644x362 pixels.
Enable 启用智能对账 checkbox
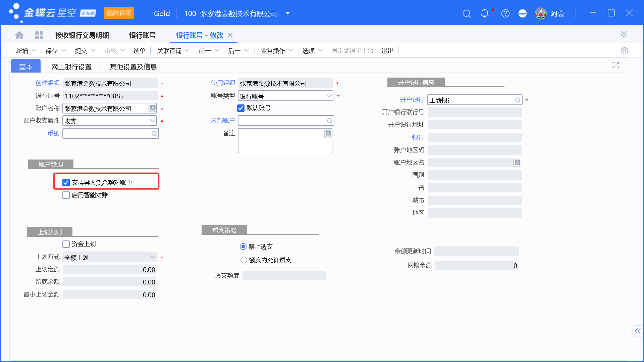point(66,195)
